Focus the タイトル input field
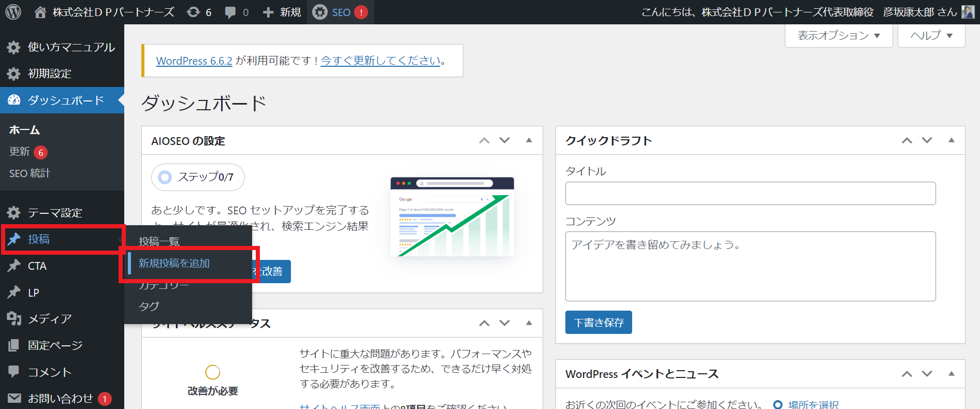The width and height of the screenshot is (980, 409). (750, 193)
